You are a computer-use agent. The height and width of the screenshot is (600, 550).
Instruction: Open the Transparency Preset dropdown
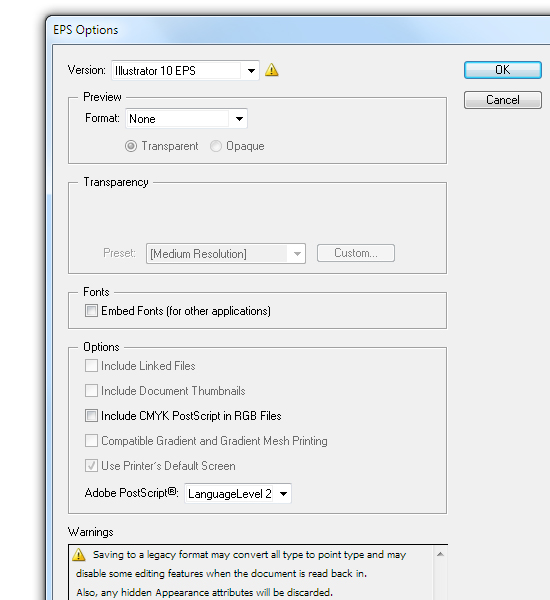pyautogui.click(x=297, y=254)
